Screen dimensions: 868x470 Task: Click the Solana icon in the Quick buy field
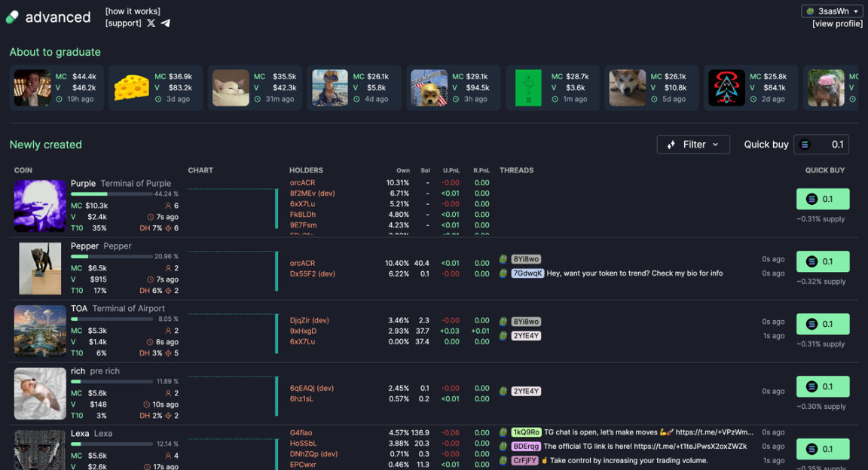805,145
